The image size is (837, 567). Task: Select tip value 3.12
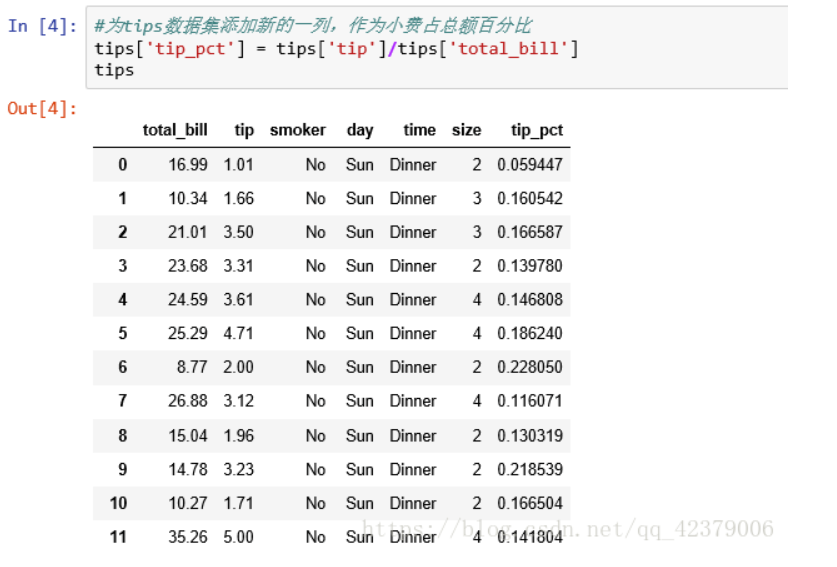[239, 401]
